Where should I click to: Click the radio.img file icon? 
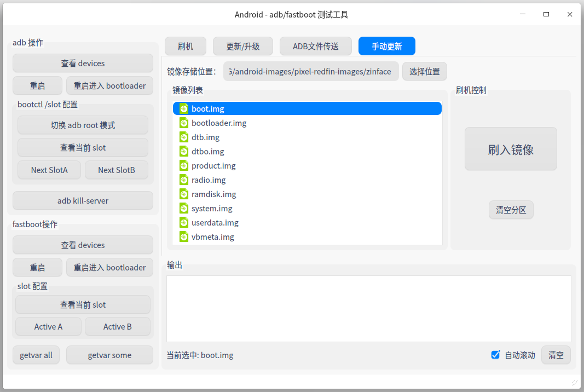pos(183,180)
